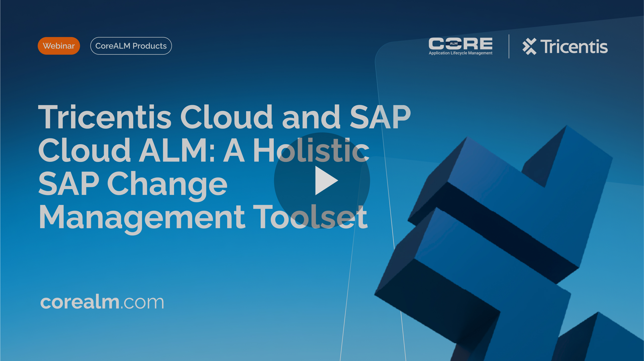This screenshot has width=644, height=361.
Task: Click the orange Webinar badge
Action: (59, 46)
